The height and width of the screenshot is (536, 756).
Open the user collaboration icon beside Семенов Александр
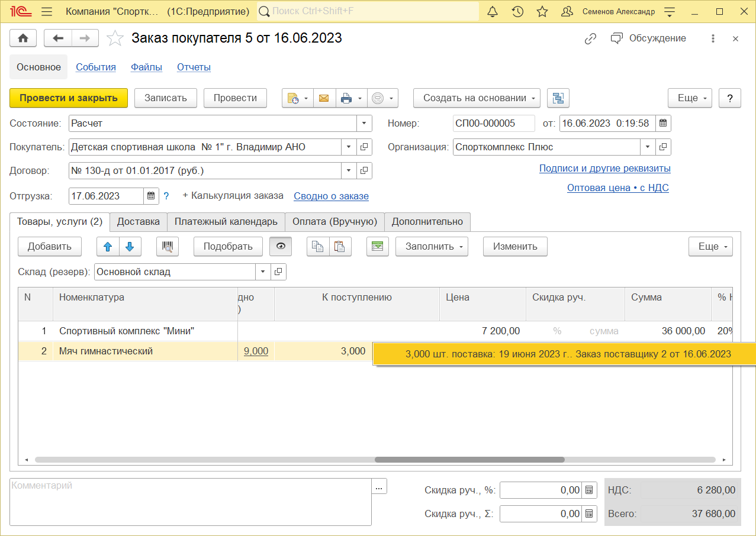(x=567, y=12)
